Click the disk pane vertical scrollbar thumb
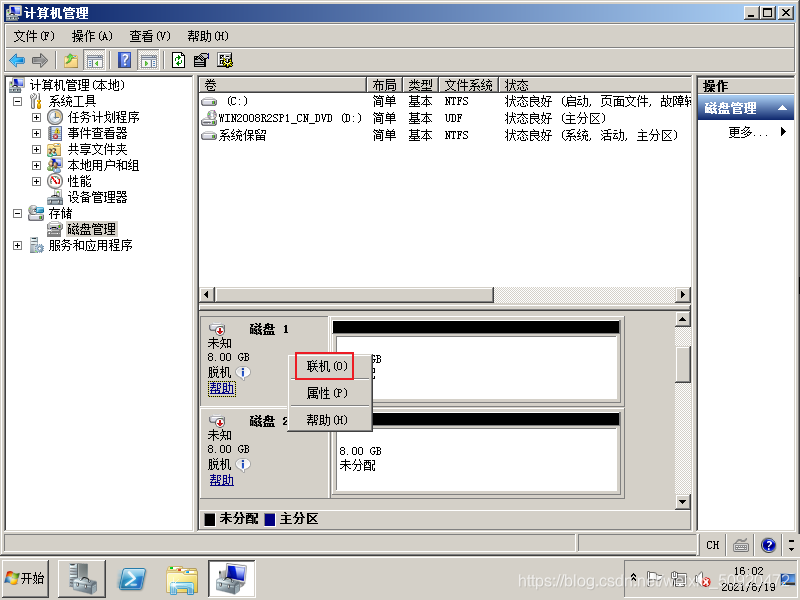800x600 pixels. point(683,364)
